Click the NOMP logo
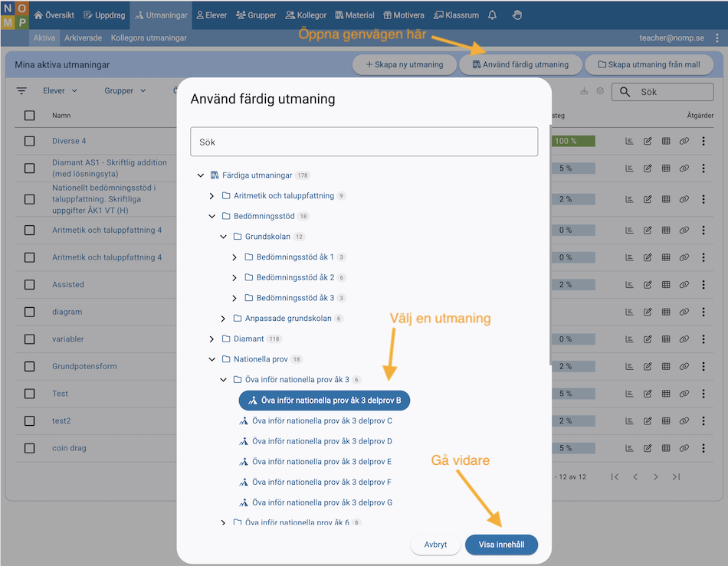Viewport: 728px width, 566px height. click(x=14, y=15)
